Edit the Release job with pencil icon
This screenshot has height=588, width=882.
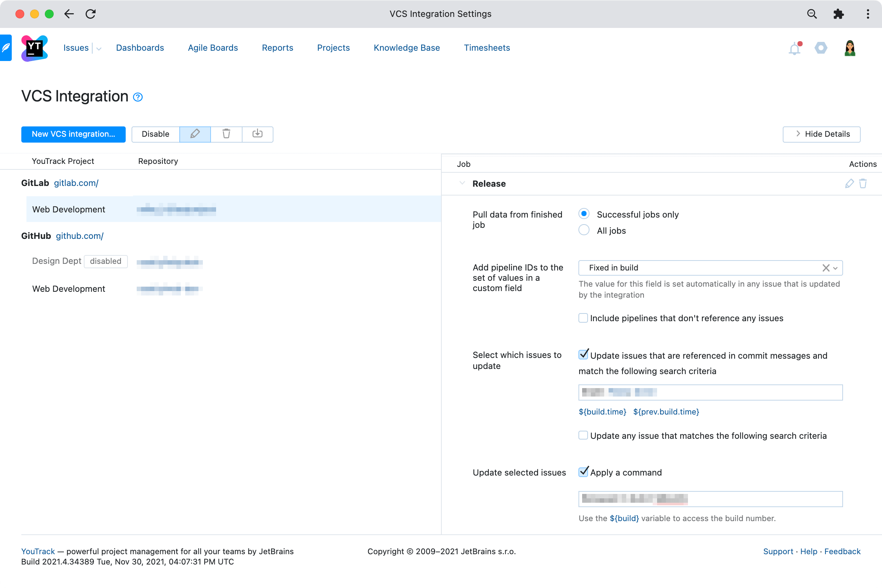pyautogui.click(x=849, y=183)
